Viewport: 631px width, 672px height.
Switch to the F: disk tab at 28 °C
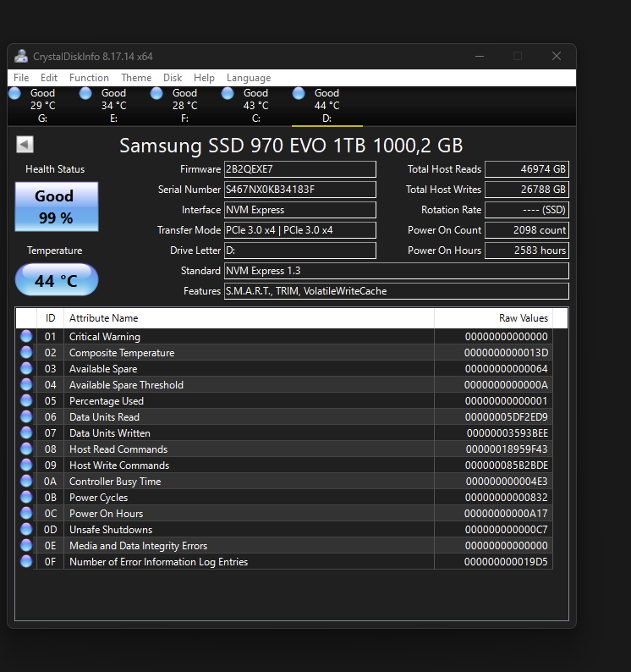tap(184, 106)
